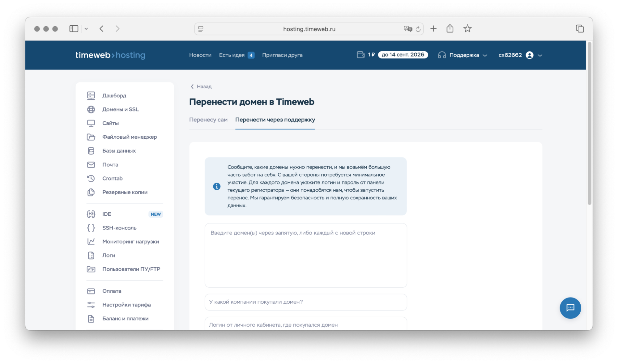Click the translate icon in address bar
The image size is (618, 364).
coord(408,29)
